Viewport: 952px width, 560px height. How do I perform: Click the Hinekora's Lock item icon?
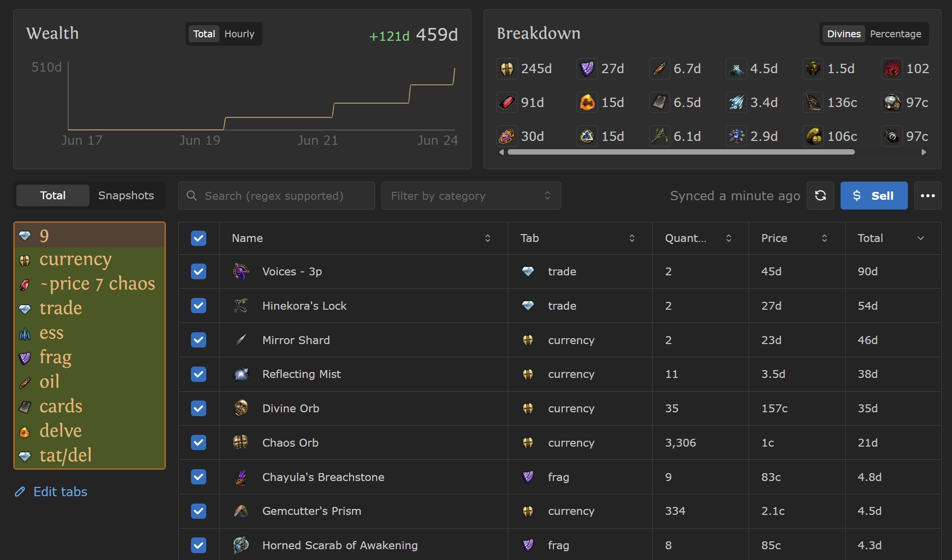click(241, 306)
